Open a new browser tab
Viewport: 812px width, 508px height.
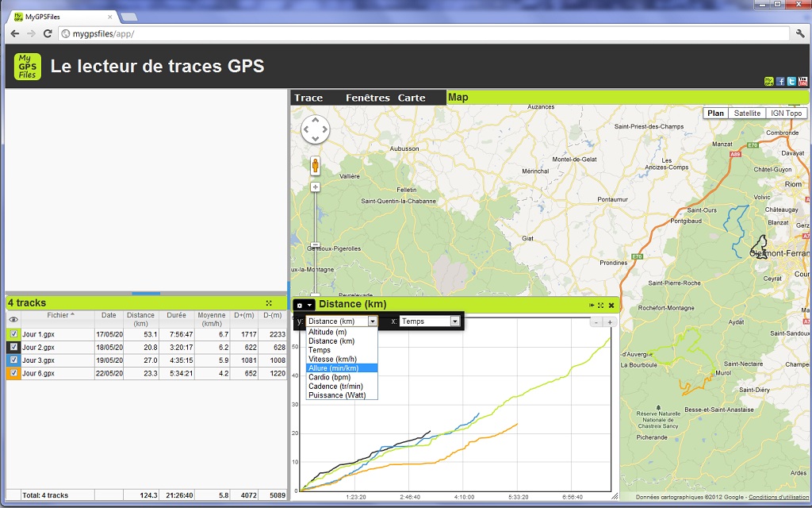click(129, 17)
